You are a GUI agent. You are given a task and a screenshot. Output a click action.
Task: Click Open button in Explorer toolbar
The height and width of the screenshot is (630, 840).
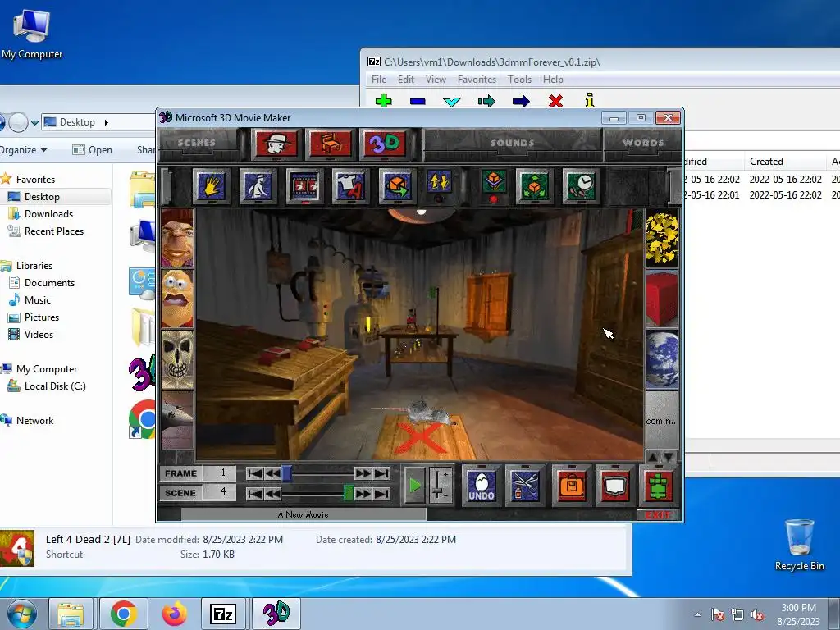[x=93, y=150]
